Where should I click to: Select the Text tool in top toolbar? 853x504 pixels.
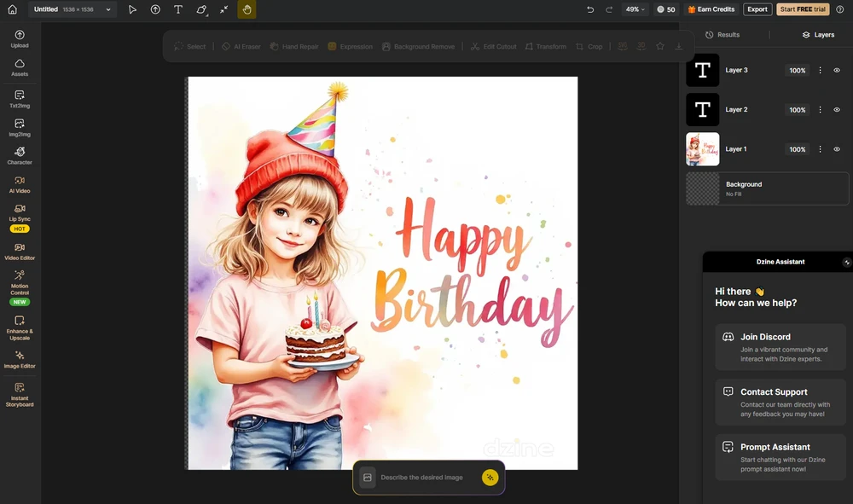(x=177, y=9)
